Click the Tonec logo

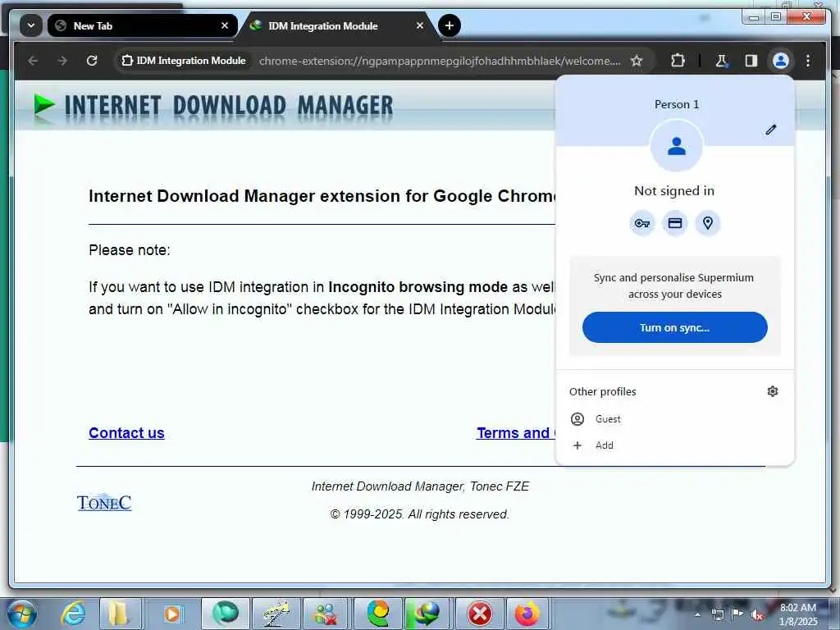tap(104, 502)
